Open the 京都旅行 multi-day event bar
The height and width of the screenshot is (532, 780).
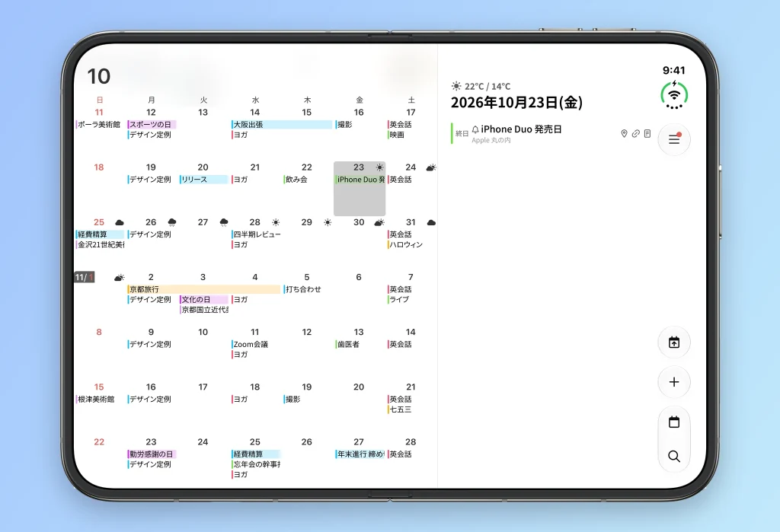(204, 289)
